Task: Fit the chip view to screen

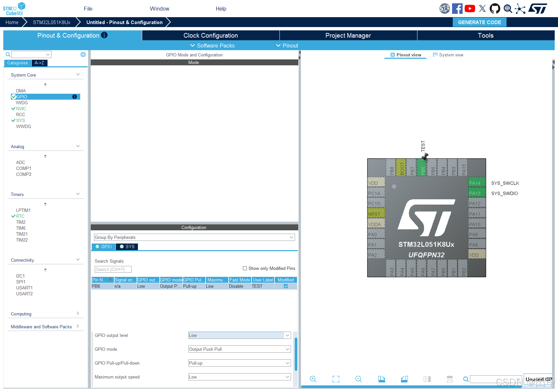Action: (336, 379)
